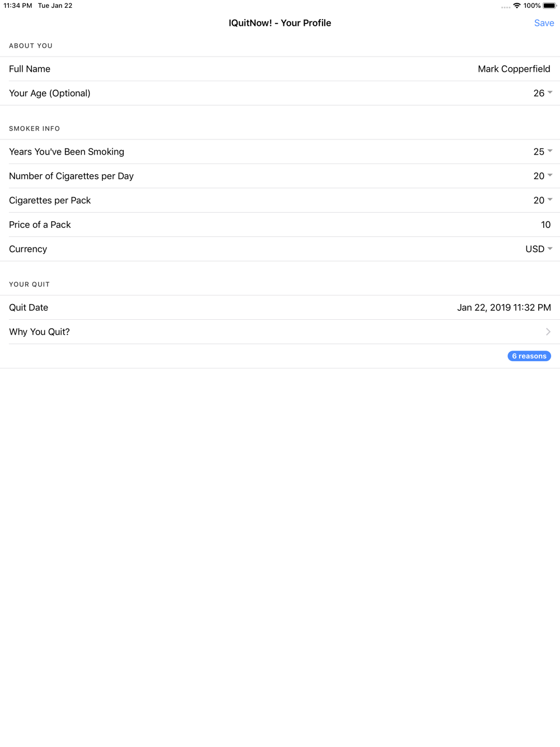Tap the Currency row label
Image resolution: width=560 pixels, height=747 pixels.
pos(28,249)
